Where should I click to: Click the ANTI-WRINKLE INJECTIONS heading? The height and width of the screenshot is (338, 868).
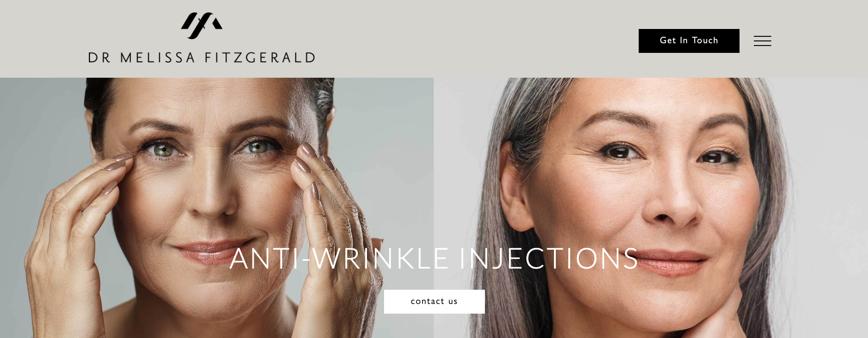click(434, 258)
